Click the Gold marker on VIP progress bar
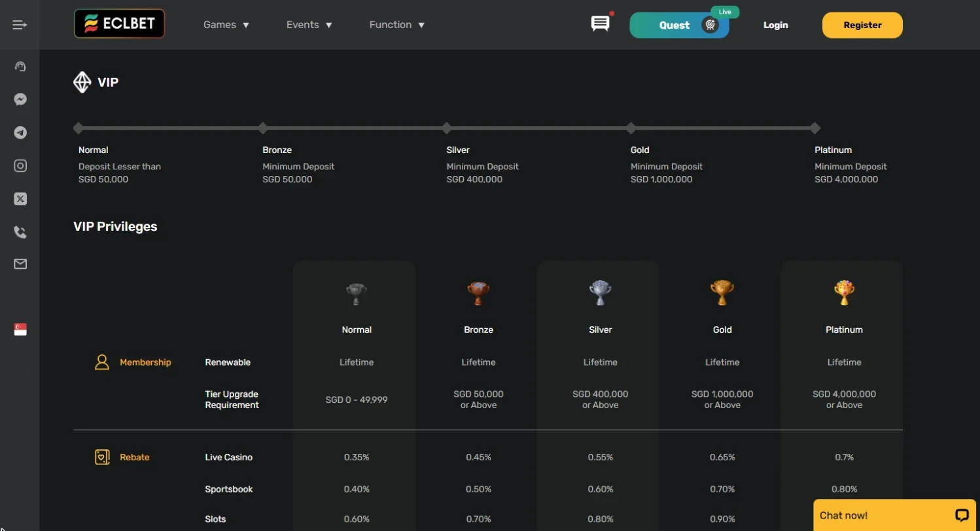The height and width of the screenshot is (531, 980). (x=631, y=128)
